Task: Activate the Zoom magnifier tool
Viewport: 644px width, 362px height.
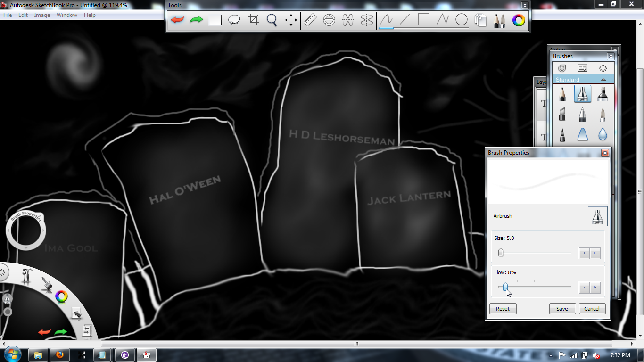Action: 272,20
